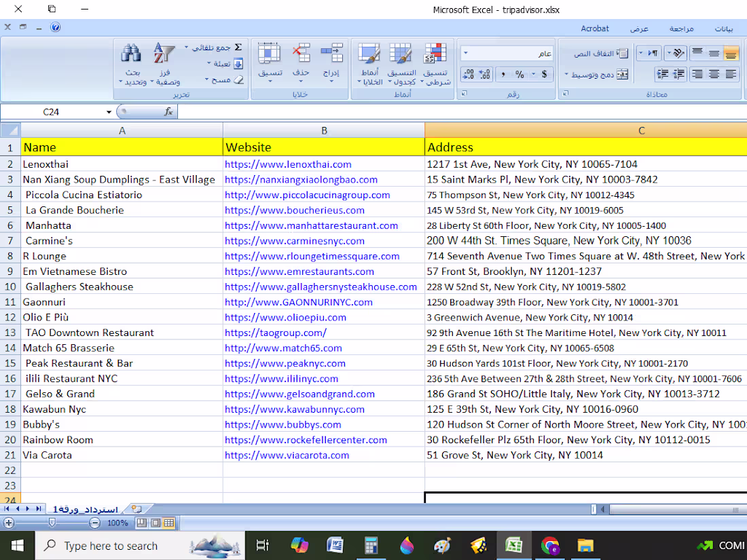Screen dimensions: 747x560
Task: Click the formula bar input field
Action: click(462, 112)
